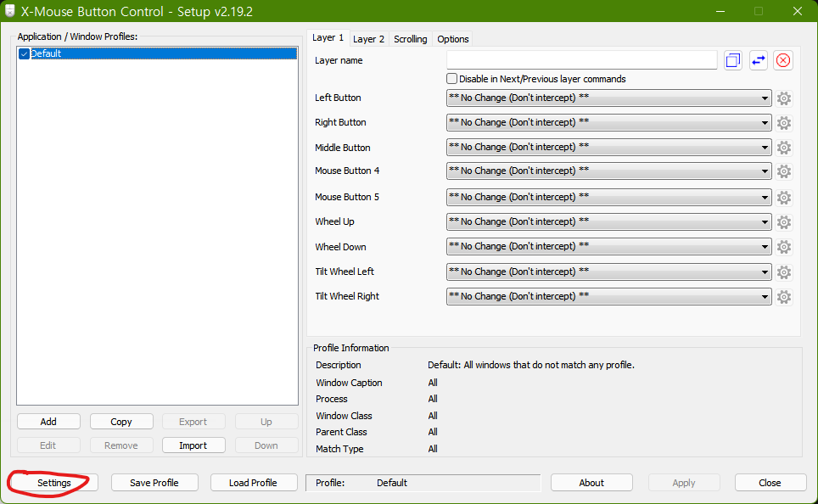Click the copy layer icon
The height and width of the screenshot is (504, 818).
(x=733, y=60)
